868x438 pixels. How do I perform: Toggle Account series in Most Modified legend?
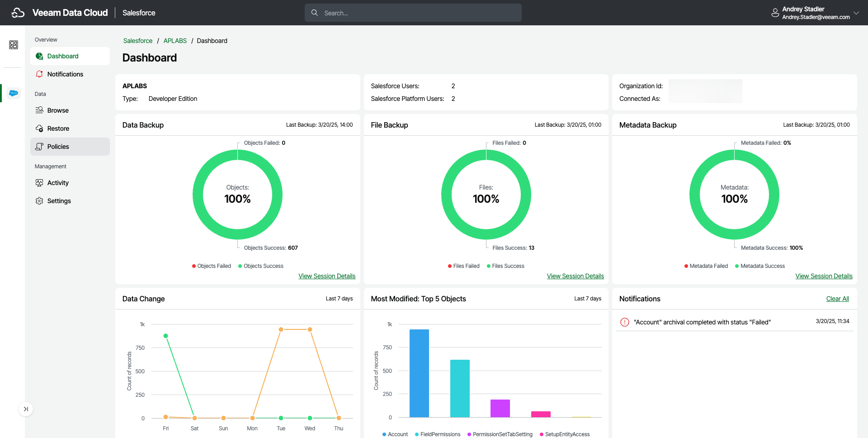[x=395, y=434]
